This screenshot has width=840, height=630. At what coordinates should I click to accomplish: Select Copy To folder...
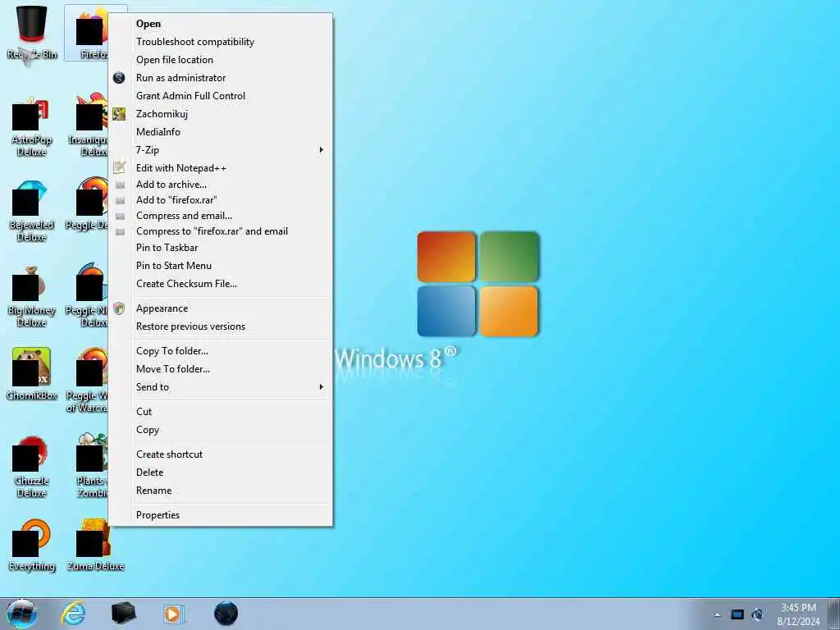pyautogui.click(x=221, y=351)
